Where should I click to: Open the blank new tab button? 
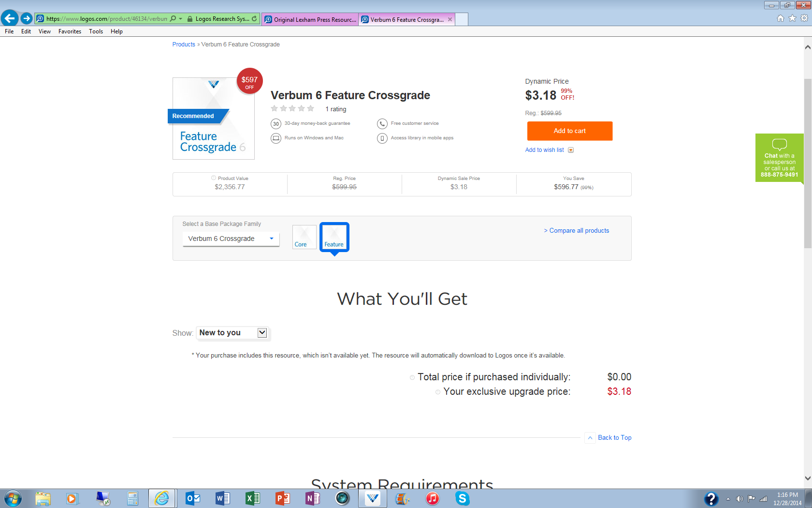[x=462, y=19]
